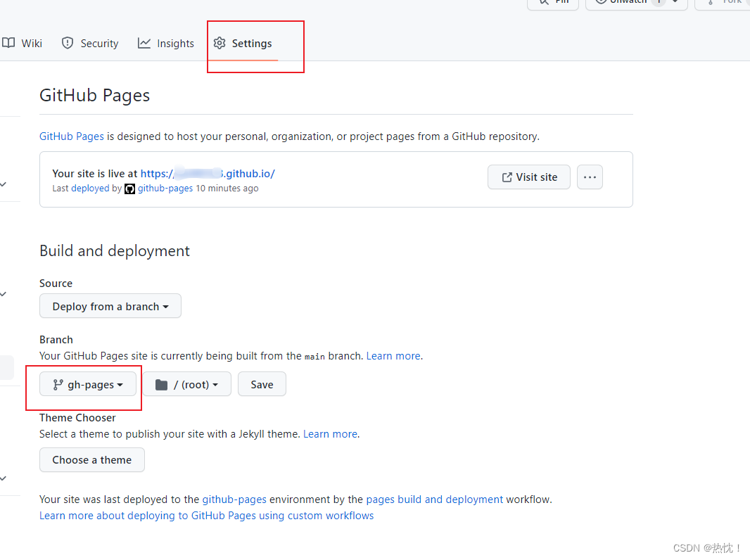Viewport: 750px width, 560px height.
Task: Click the 'deployed' link
Action: pos(90,189)
